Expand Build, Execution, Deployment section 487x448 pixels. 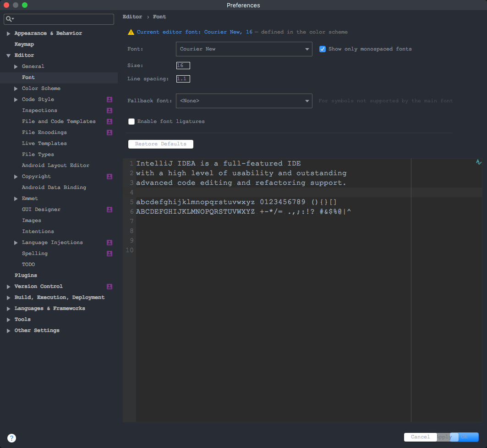click(x=8, y=298)
